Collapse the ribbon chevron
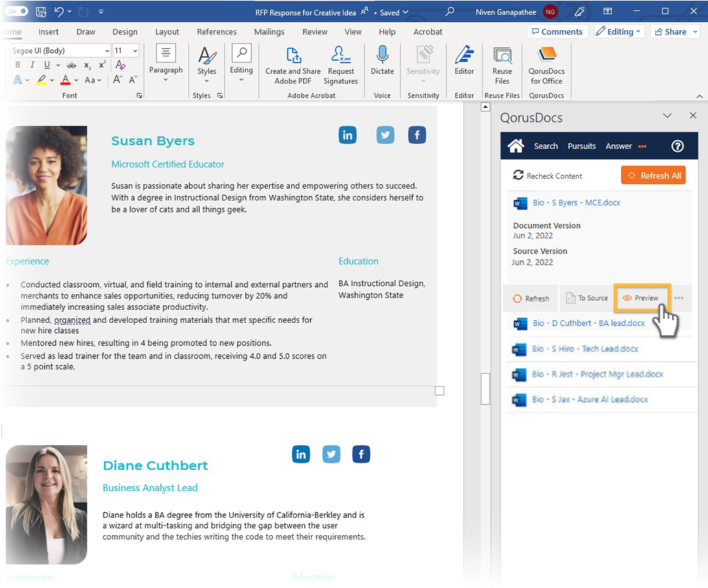Image resolution: width=708 pixels, height=588 pixels. pos(699,96)
